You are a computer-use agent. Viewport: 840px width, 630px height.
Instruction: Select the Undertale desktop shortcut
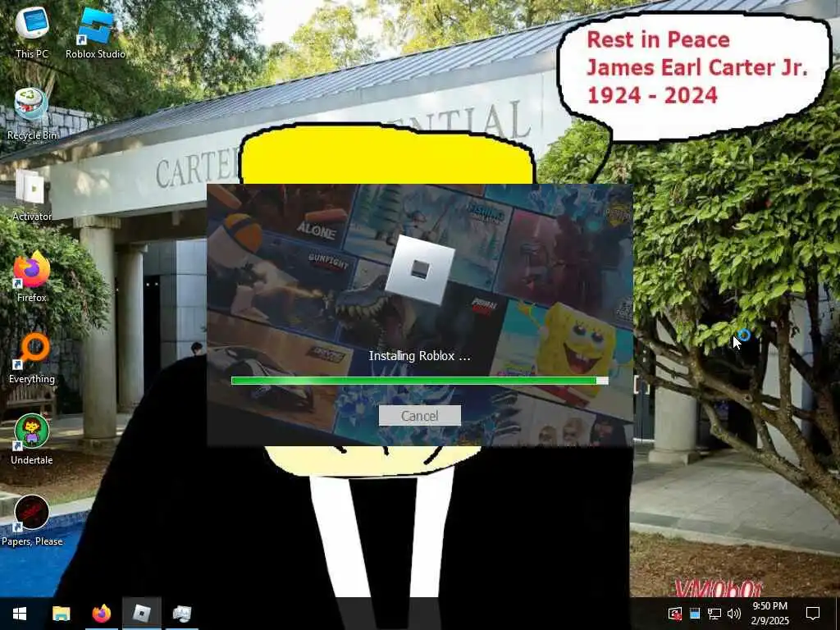coord(32,440)
